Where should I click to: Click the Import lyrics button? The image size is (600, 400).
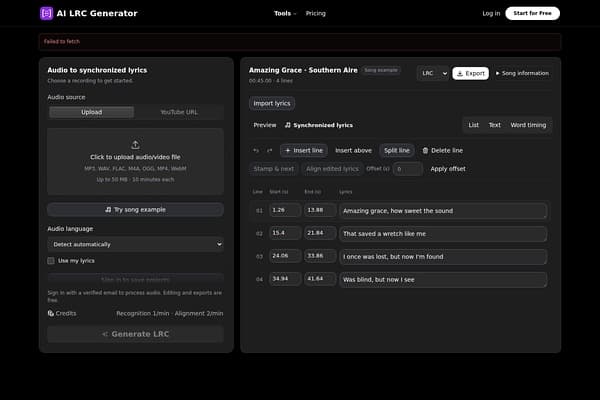click(272, 103)
